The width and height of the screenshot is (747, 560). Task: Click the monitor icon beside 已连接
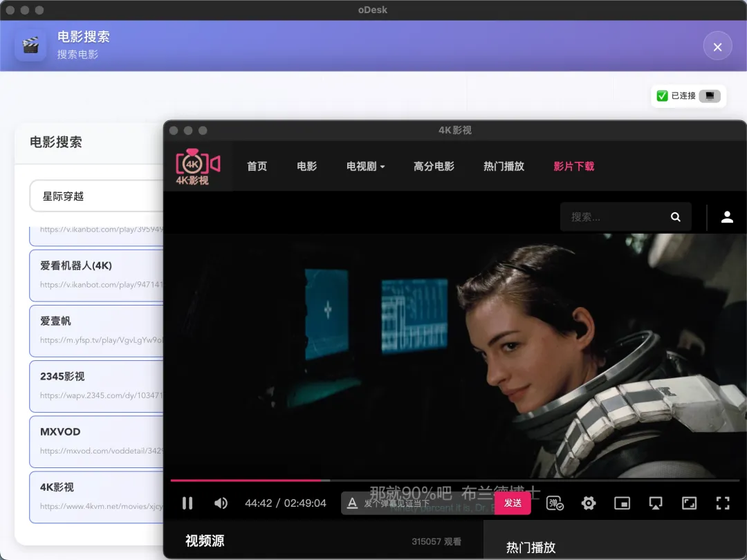(x=710, y=95)
